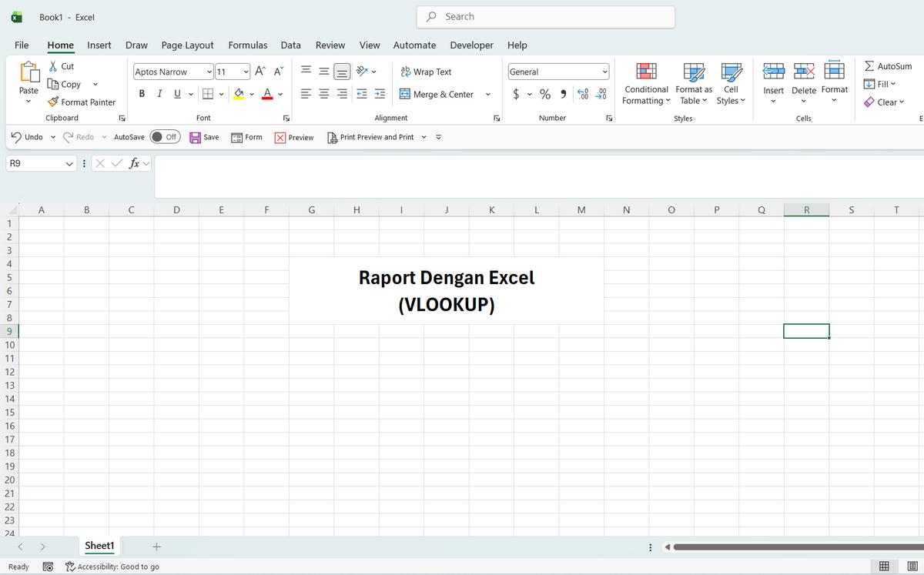Enable Wrap Text
This screenshot has height=575, width=924.
[x=425, y=71]
